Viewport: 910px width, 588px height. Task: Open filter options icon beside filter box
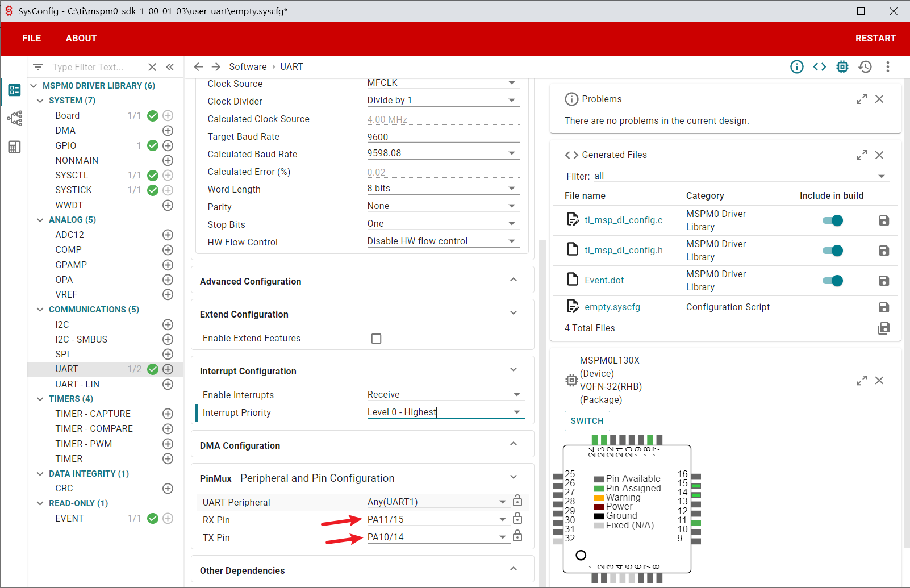click(x=38, y=67)
